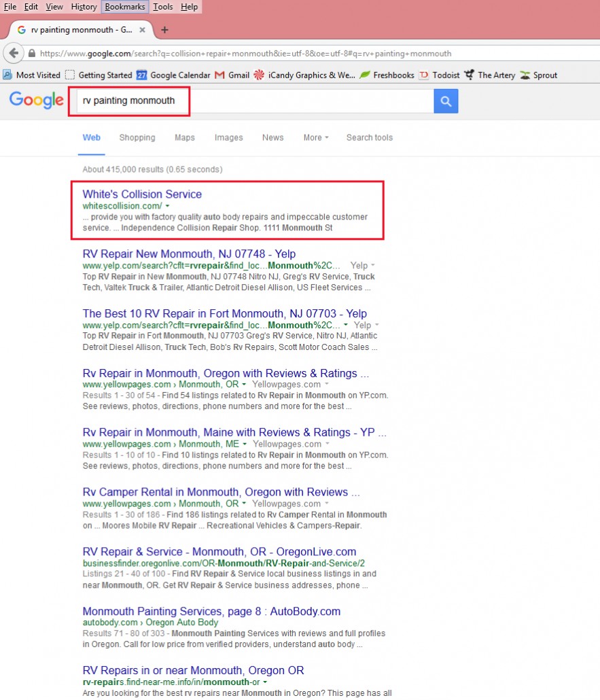Click the businessfinder.oregonlive.com green URL
Viewport: 600px width, 700px height.
click(x=224, y=563)
